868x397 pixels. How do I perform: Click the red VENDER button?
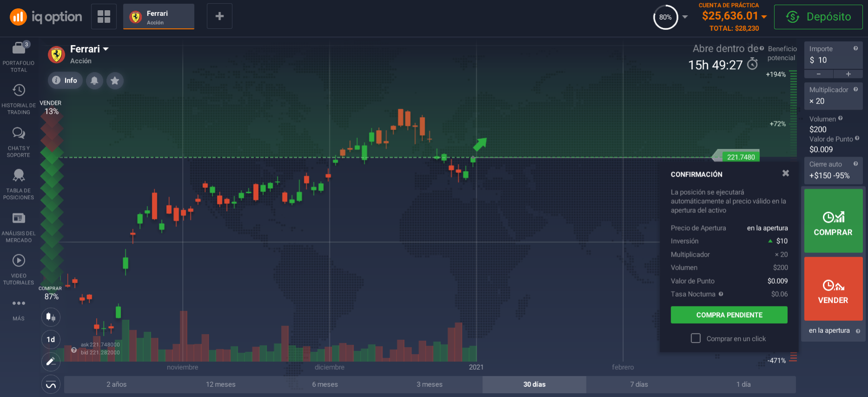click(833, 289)
